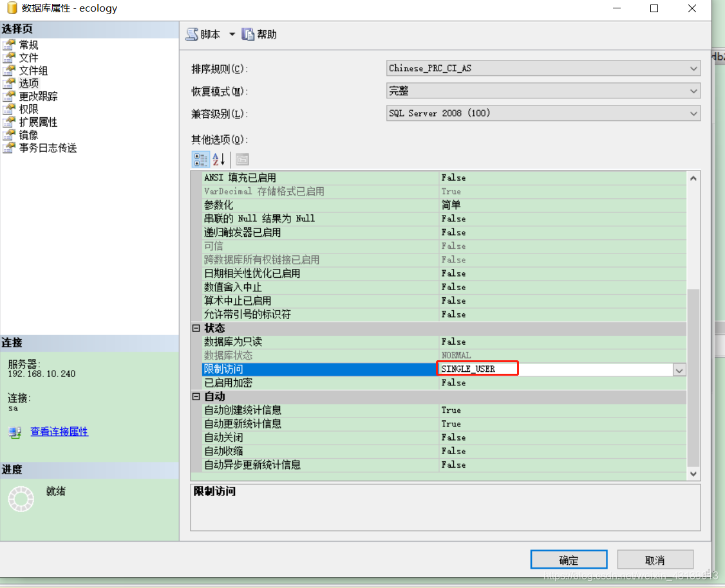
Task: Select the 串联的 Null 结果为 Null row
Action: coord(444,219)
